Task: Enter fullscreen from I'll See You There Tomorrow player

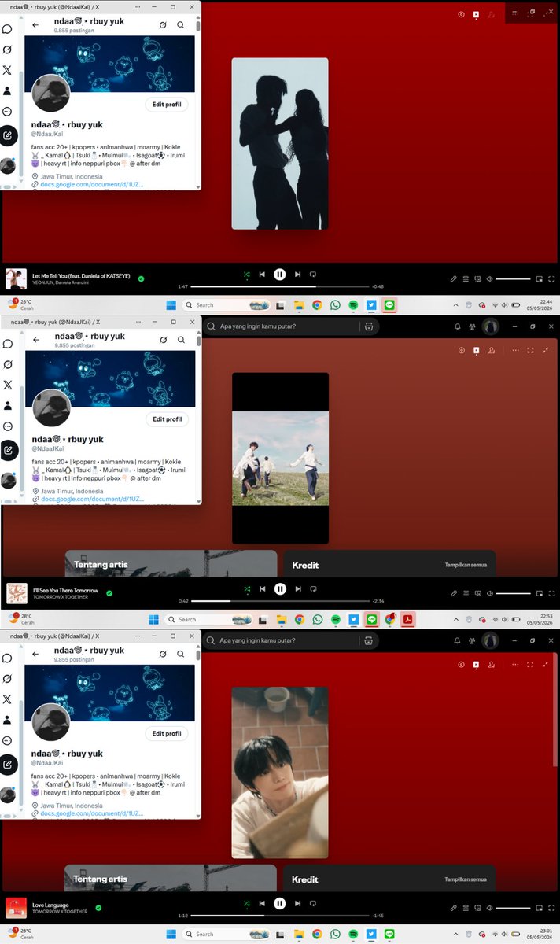Action: coord(551,593)
